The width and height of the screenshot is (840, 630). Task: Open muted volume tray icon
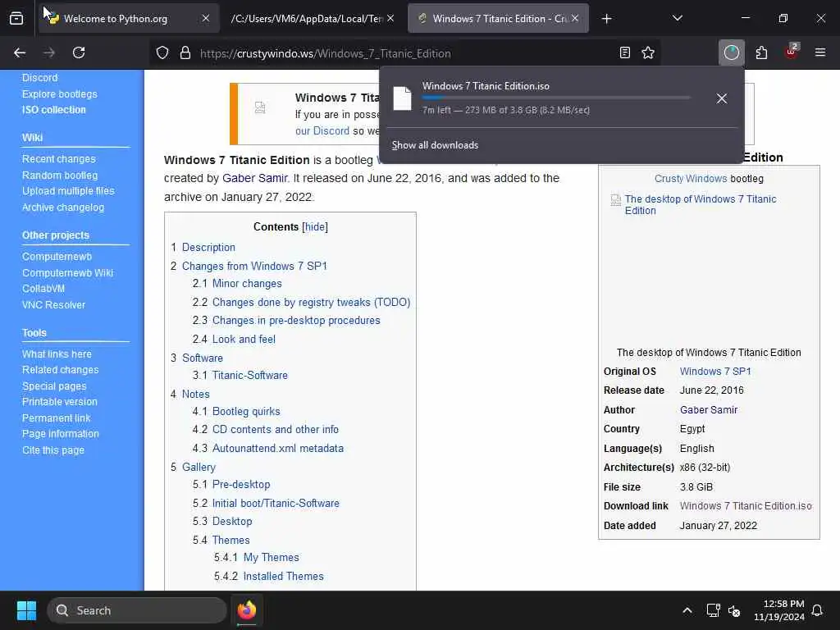[x=734, y=610]
